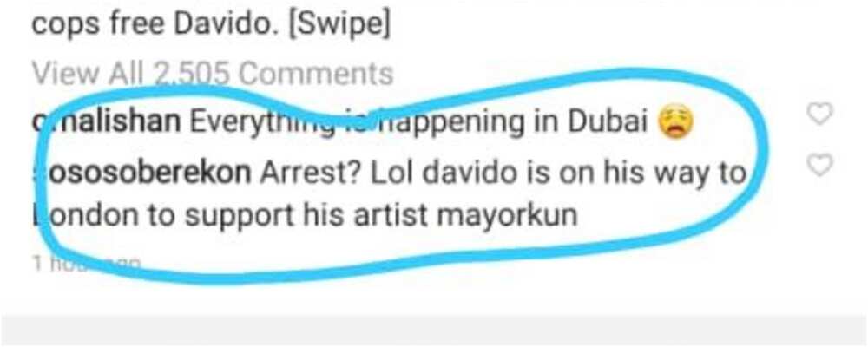The width and height of the screenshot is (868, 347).
Task: Like the malishan comment with heart icon
Action: click(x=819, y=114)
